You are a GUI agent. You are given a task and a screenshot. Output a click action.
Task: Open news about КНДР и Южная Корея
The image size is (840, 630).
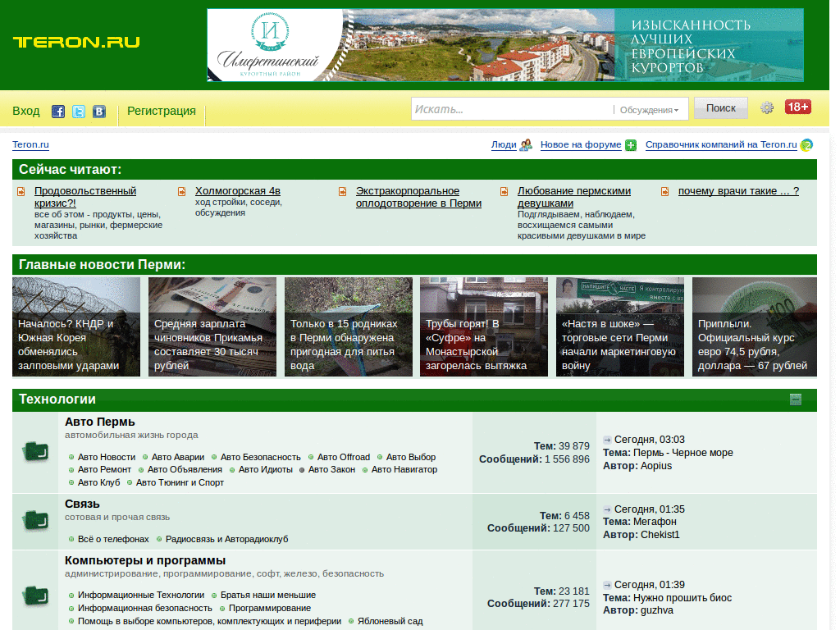tap(76, 326)
